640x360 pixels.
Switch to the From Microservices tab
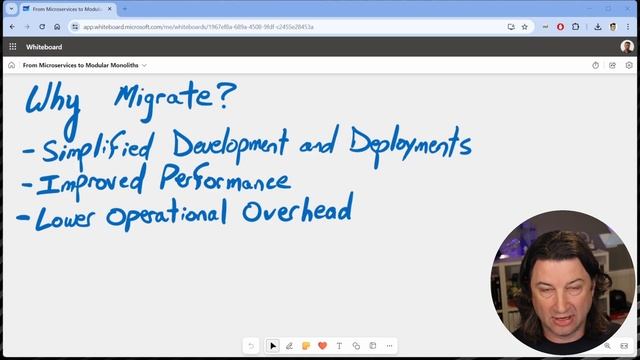click(67, 9)
